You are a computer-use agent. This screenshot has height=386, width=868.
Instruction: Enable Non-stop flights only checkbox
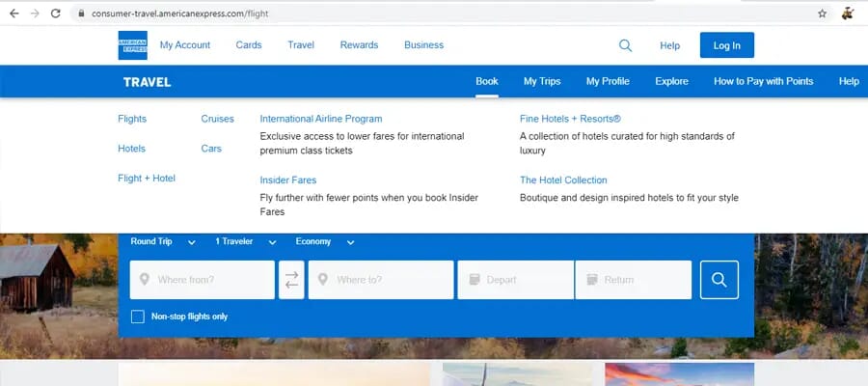point(137,317)
